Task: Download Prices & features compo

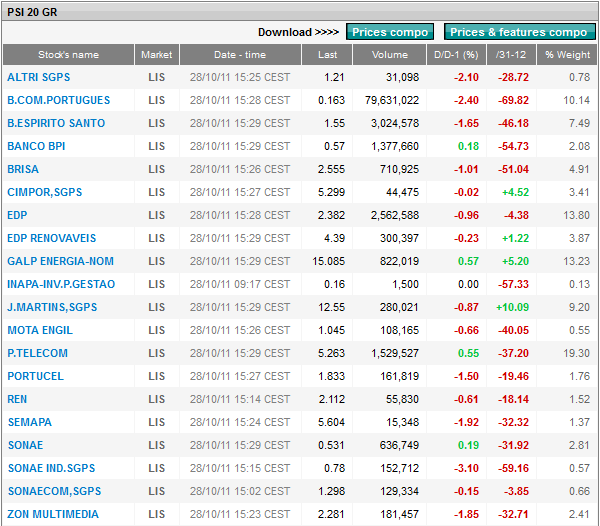Action: [x=519, y=32]
